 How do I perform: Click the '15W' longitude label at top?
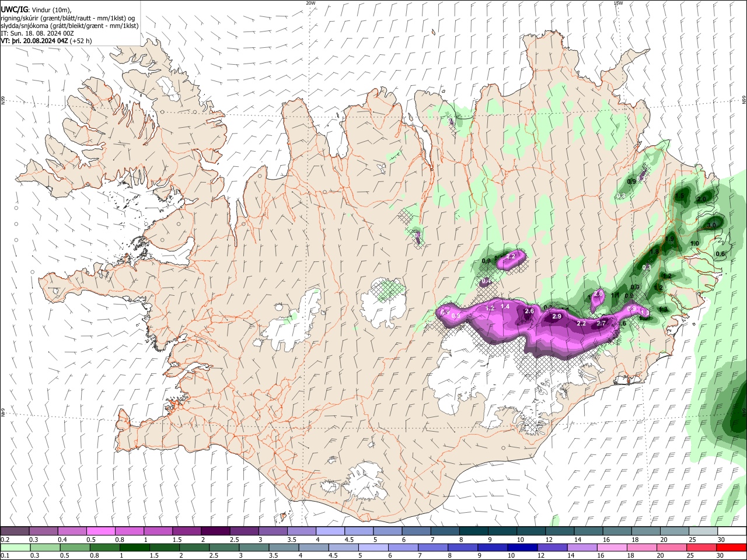pyautogui.click(x=618, y=3)
